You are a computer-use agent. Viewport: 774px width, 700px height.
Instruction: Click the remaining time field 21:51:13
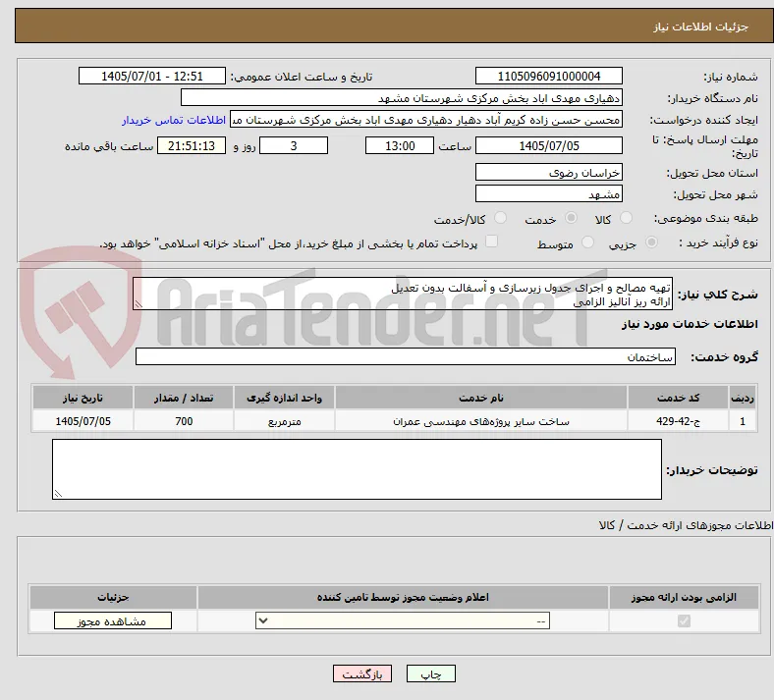click(192, 145)
